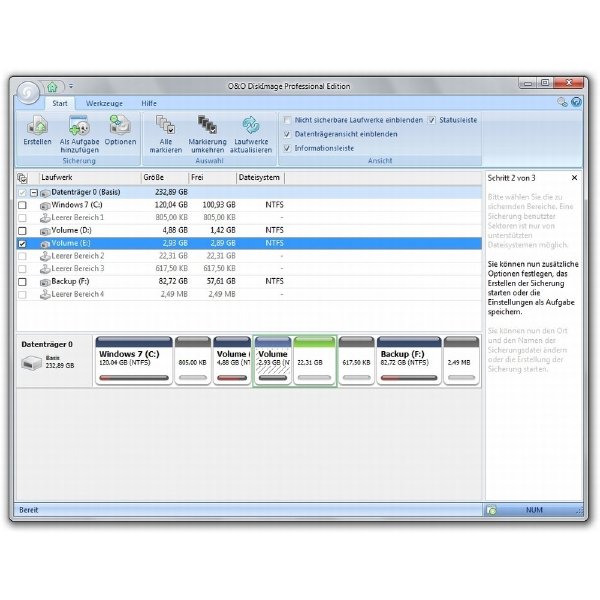Click the 100,93 GB free value
The height and width of the screenshot is (600, 600).
coord(219,205)
